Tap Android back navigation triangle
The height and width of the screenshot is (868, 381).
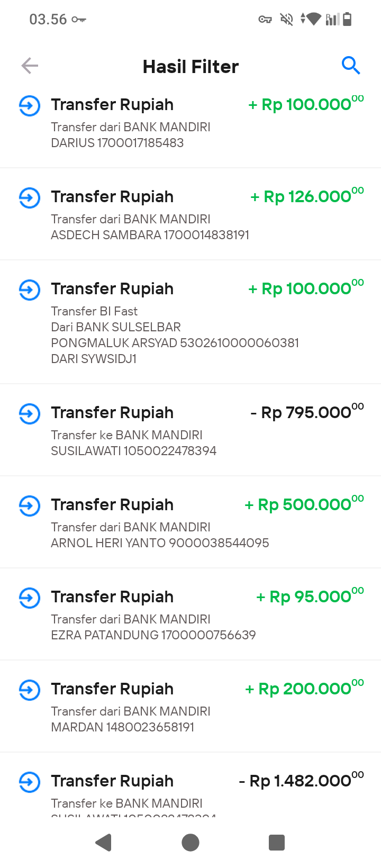point(104,842)
